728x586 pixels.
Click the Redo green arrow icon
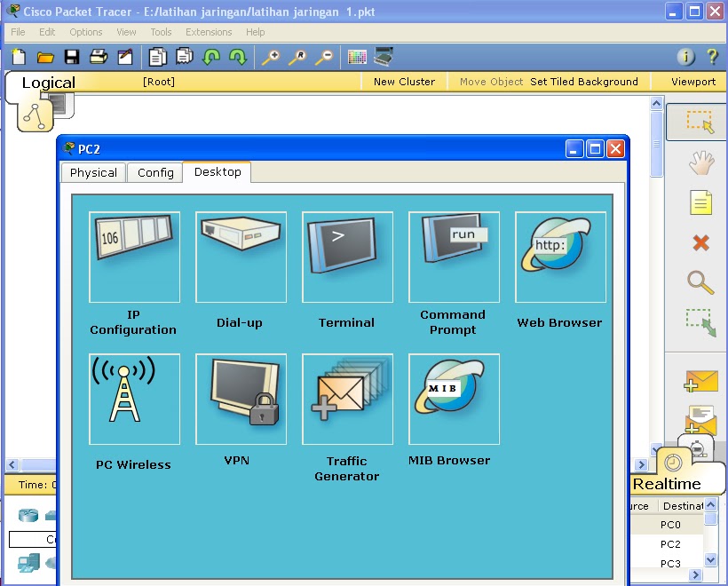tap(238, 57)
